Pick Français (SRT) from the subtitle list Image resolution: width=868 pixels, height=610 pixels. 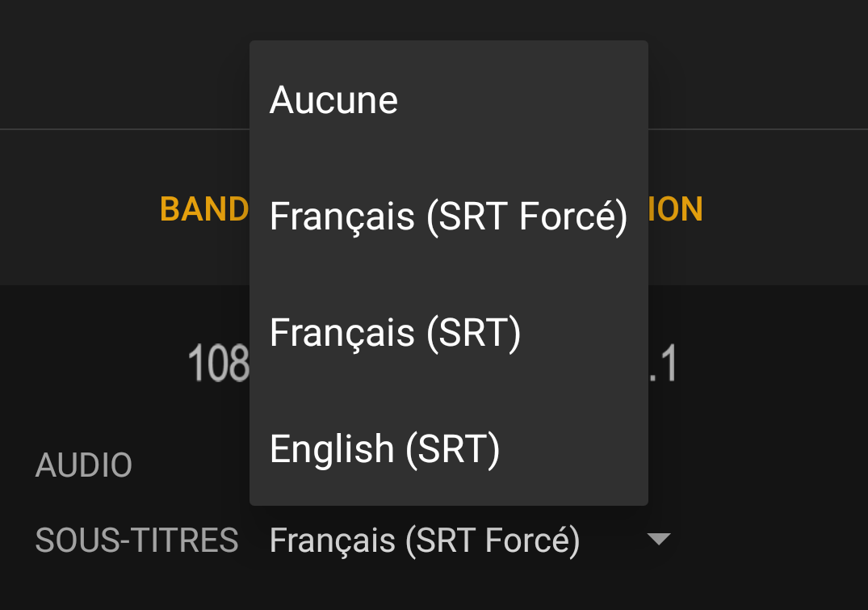click(x=395, y=333)
